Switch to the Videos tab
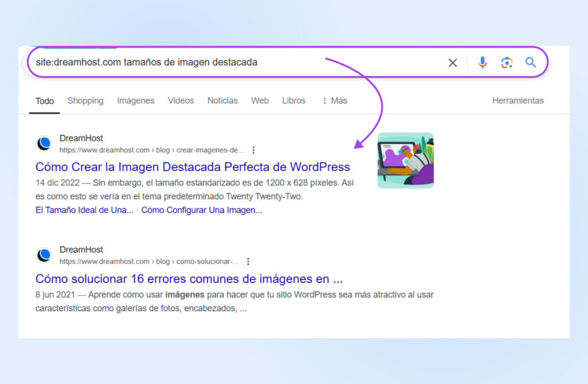Screen dimensions: 588x384 click(x=181, y=101)
